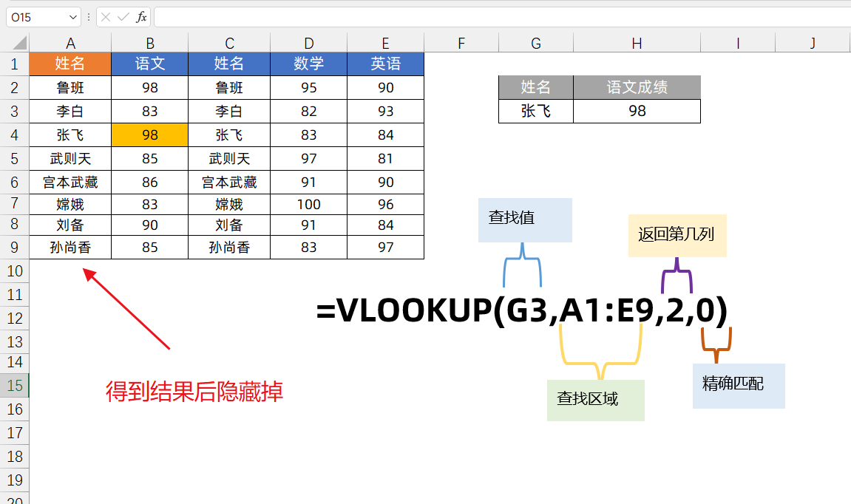Click the Insert Function fx icon
This screenshot has height=504, width=851.
coord(141,17)
